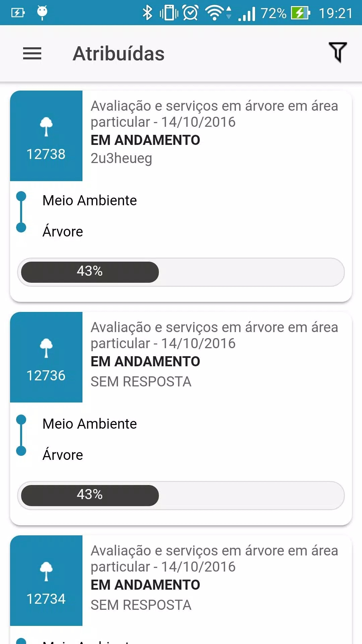362x644 pixels.
Task: Tap the Atribuídas screen title
Action: click(x=119, y=54)
